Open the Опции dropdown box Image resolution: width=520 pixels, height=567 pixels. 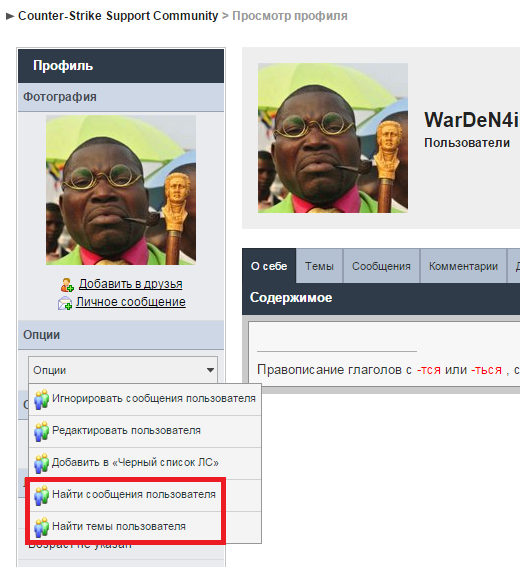[x=123, y=370]
